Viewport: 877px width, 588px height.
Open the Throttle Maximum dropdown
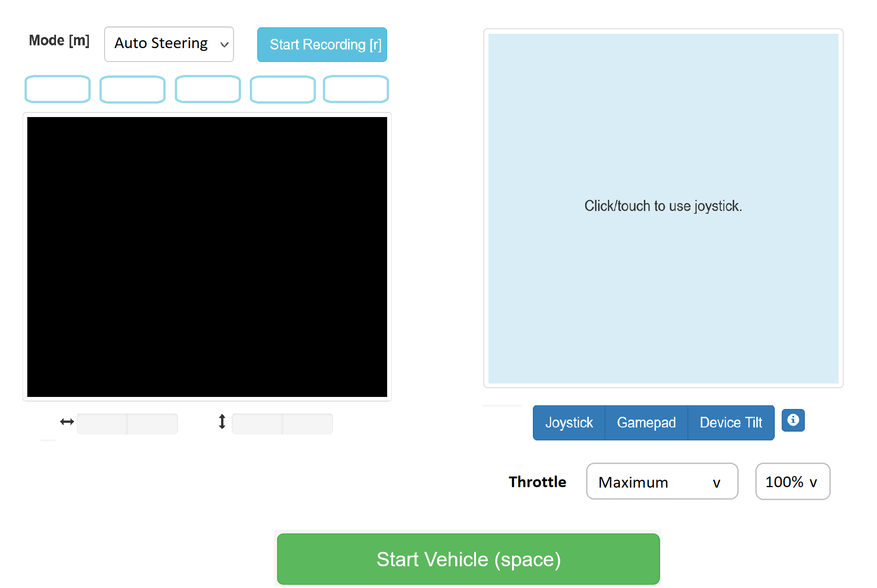tap(662, 482)
